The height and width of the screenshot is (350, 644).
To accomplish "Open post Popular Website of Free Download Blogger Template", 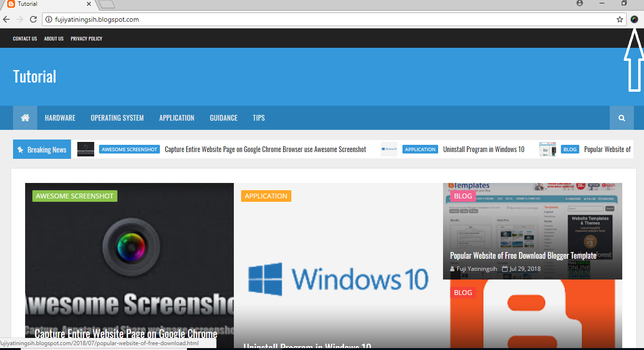I will tap(523, 255).
